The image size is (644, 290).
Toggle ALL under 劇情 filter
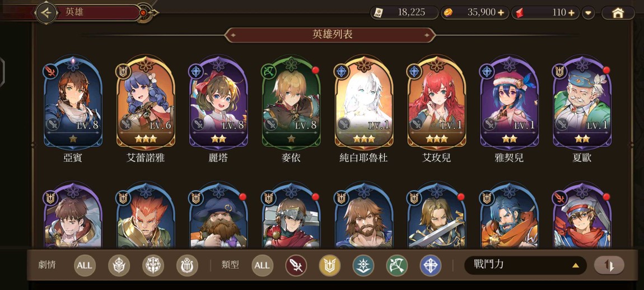[85, 265]
